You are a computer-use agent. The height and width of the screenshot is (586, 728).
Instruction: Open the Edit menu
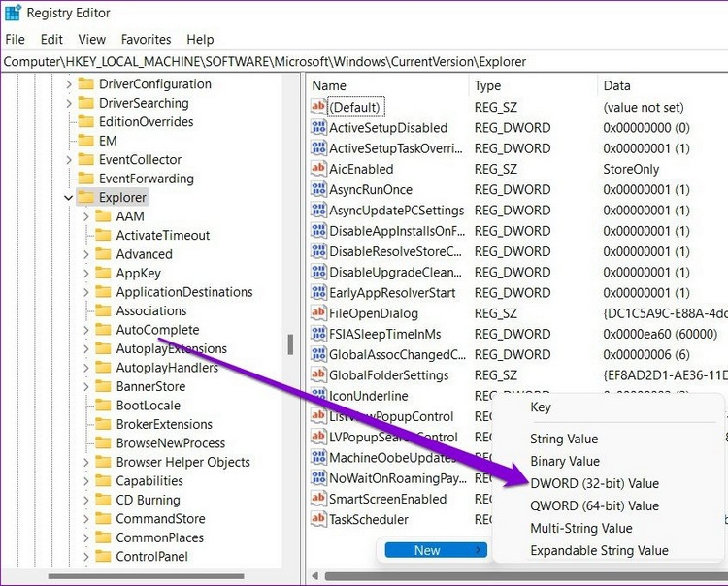point(51,40)
